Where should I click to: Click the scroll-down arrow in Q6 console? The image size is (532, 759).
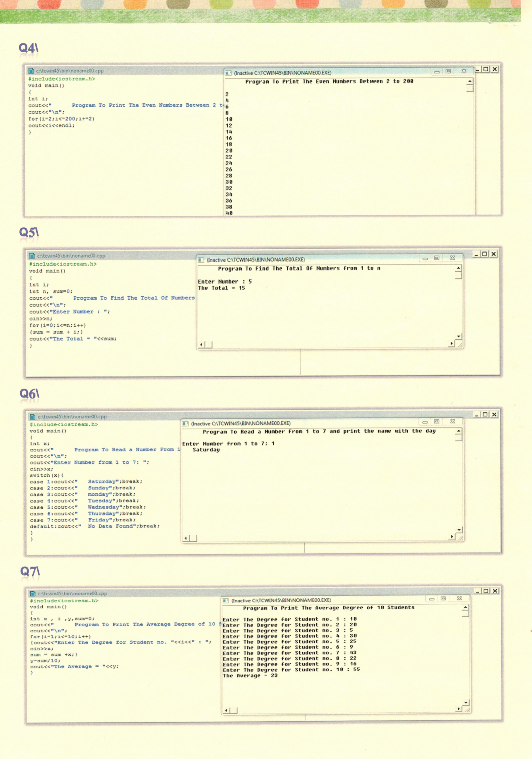[459, 530]
